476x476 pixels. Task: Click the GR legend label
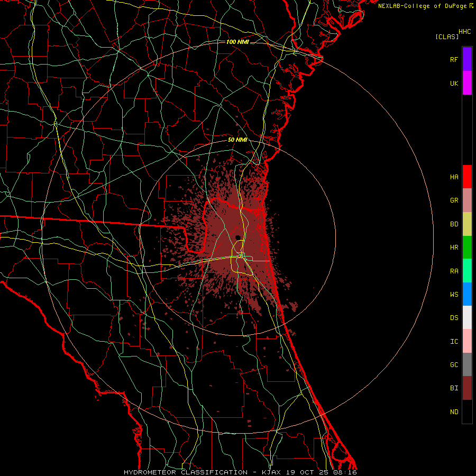pos(454,200)
